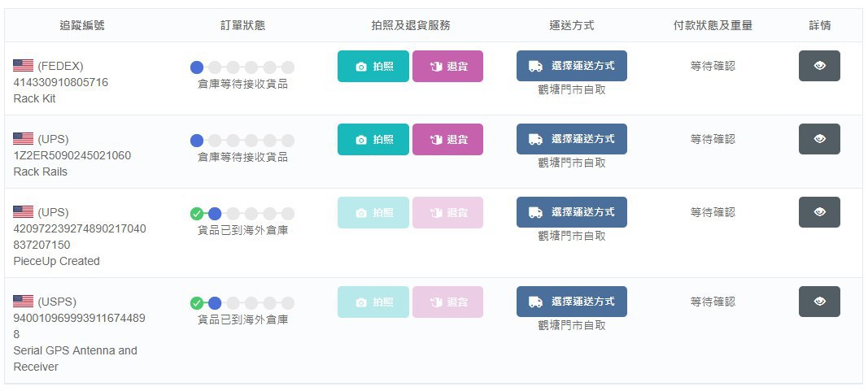Click tracking number 1Z2ER5090245021060
Screen dimensions: 868x391
(72, 155)
